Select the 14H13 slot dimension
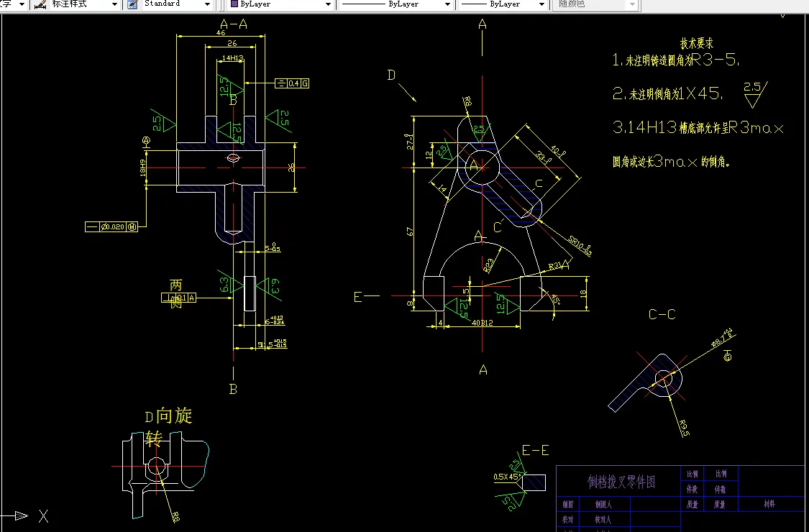Image resolution: width=809 pixels, height=532 pixels. 233,58
